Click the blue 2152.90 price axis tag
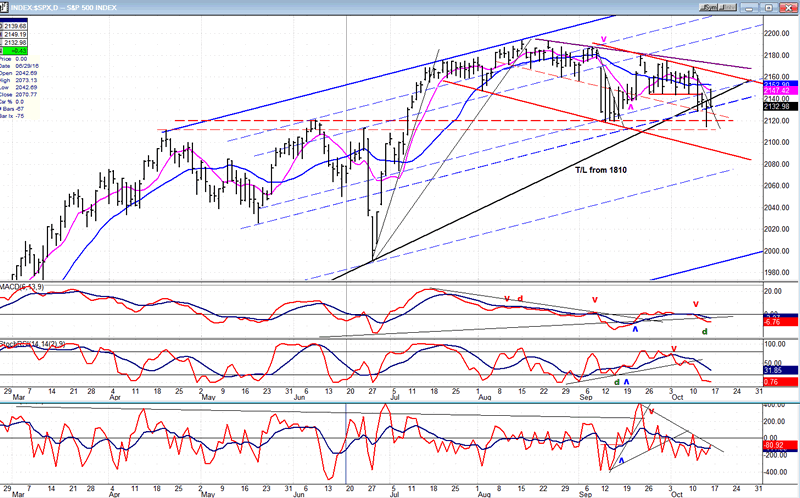 tap(776, 84)
